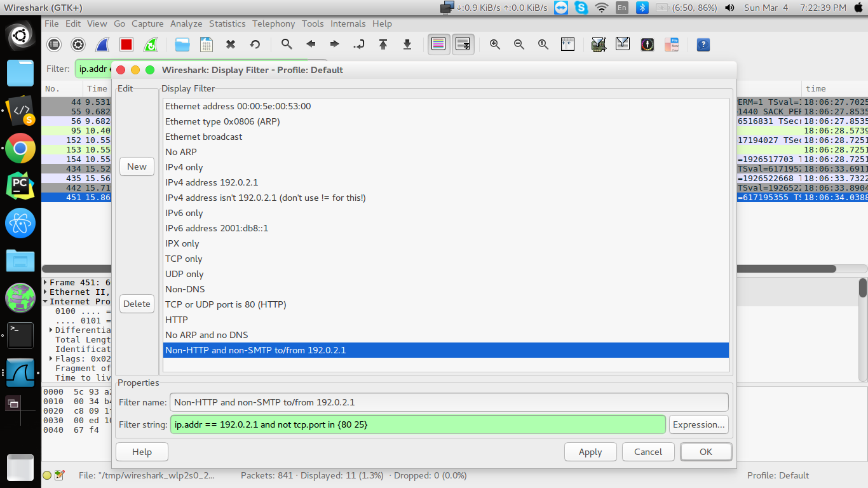Expand the Flags field node
This screenshot has height=488, width=868.
51,358
